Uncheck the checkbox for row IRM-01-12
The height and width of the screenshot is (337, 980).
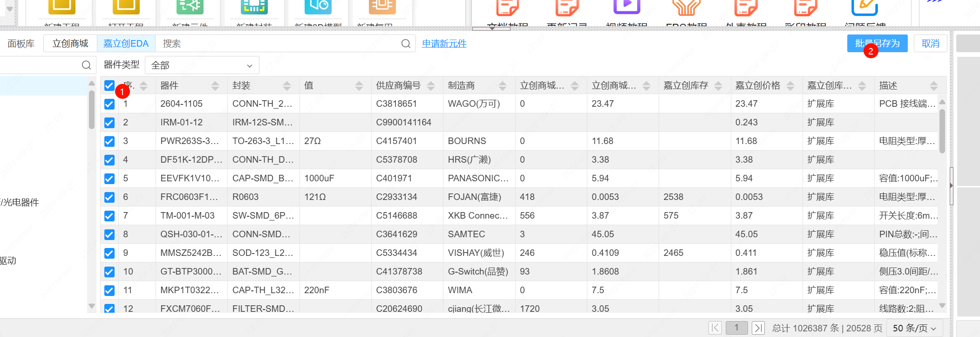pyautogui.click(x=109, y=123)
